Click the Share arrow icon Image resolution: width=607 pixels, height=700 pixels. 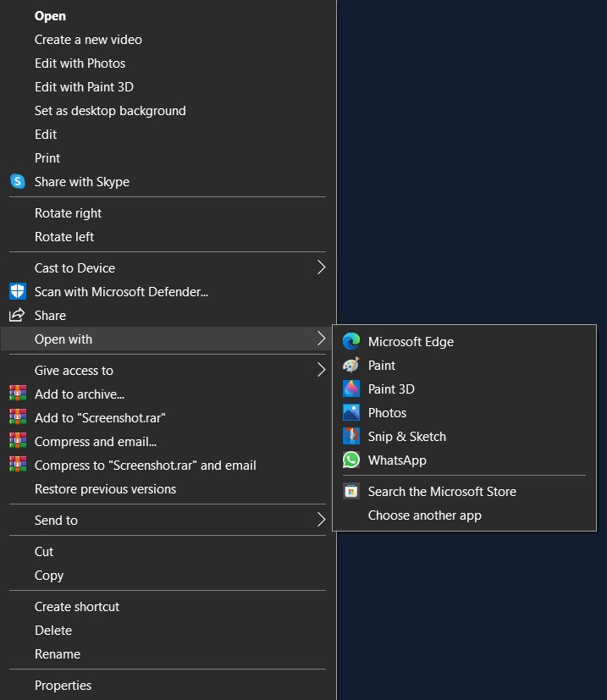point(17,315)
